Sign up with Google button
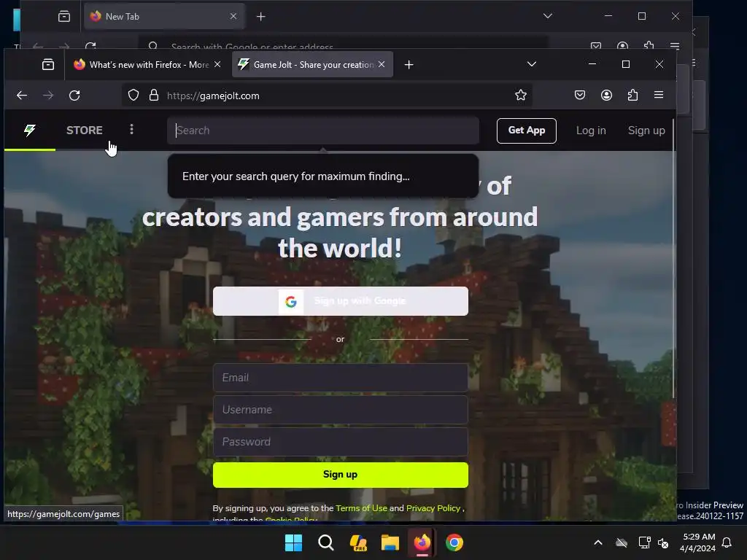Image resolution: width=747 pixels, height=560 pixels. (x=340, y=301)
